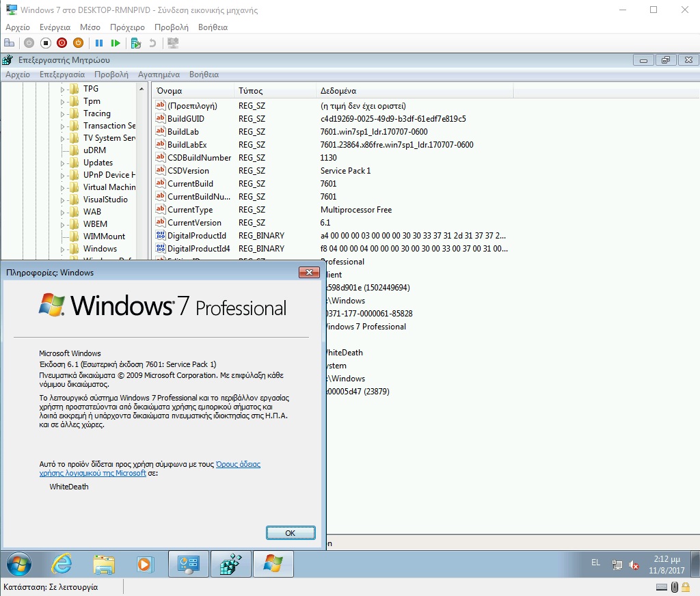Reset the VM using the green play-bar icon

(116, 43)
